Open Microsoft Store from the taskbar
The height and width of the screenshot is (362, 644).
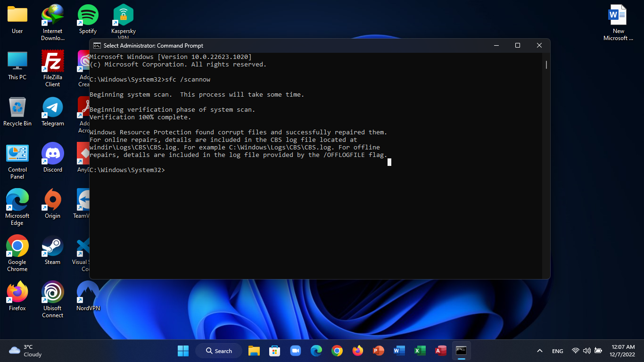click(275, 351)
